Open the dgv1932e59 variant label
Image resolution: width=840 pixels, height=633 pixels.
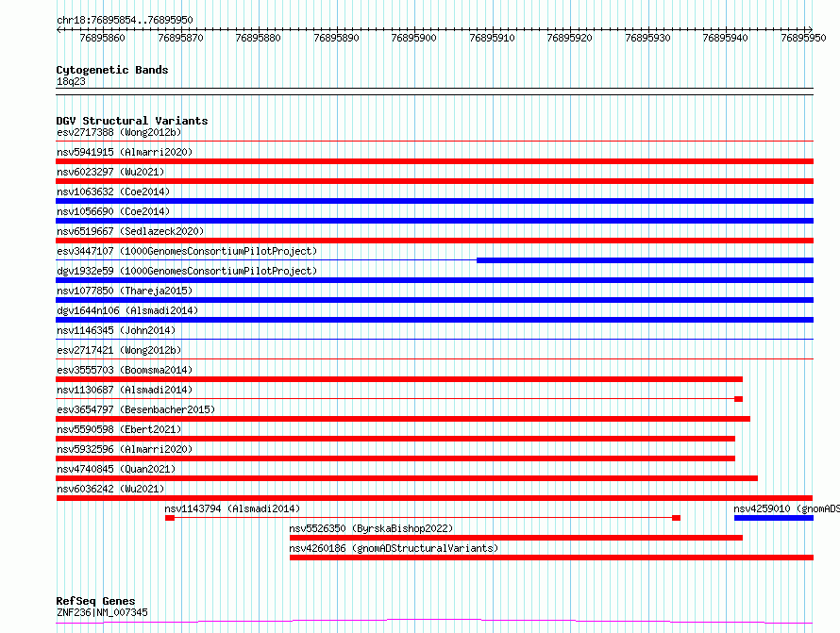click(x=187, y=271)
